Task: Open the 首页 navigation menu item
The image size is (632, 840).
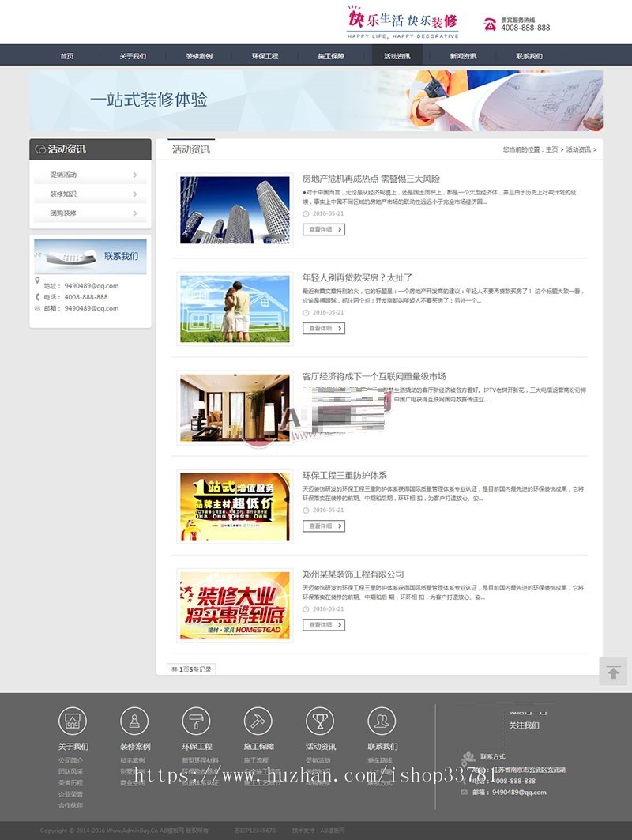Action: pos(67,56)
